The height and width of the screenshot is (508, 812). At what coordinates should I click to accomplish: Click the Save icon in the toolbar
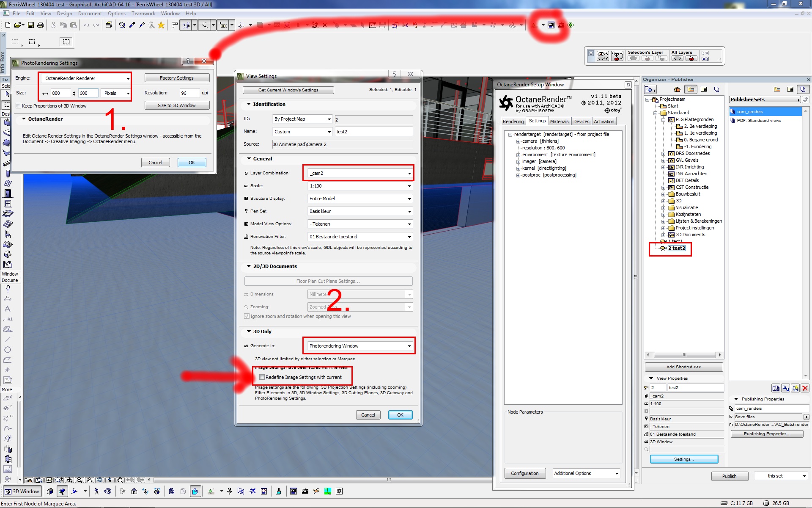point(30,25)
